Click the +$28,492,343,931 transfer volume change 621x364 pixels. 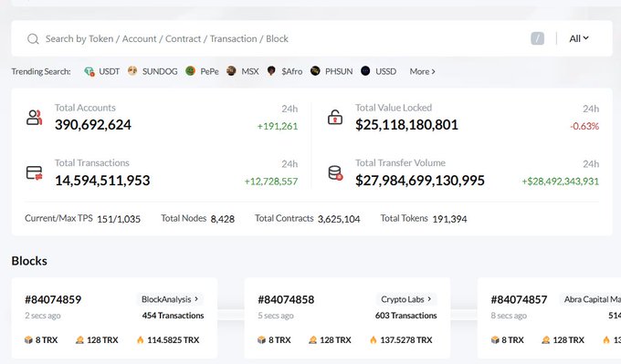pyautogui.click(x=561, y=182)
